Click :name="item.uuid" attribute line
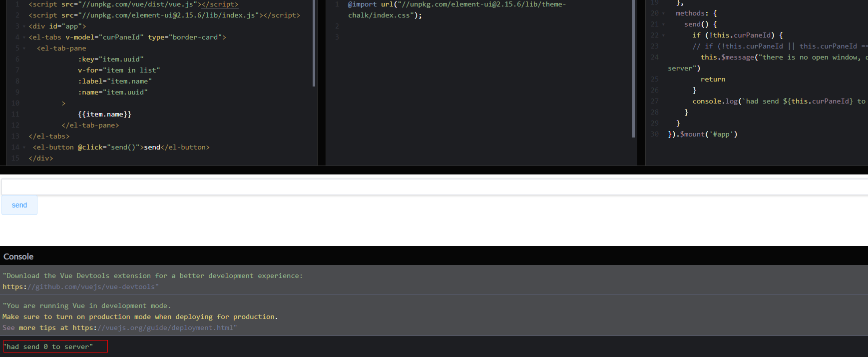 point(113,92)
